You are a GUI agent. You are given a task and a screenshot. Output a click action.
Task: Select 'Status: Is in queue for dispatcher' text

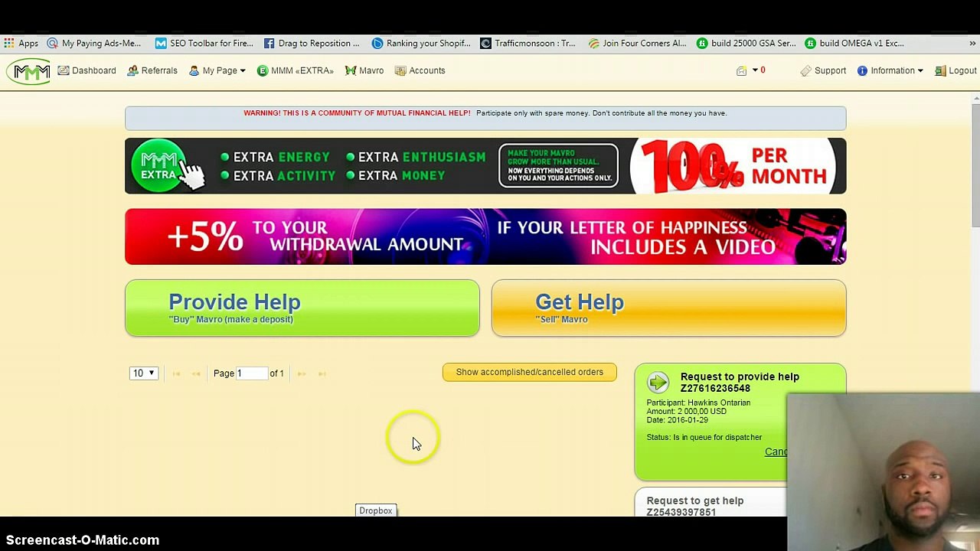[704, 438]
